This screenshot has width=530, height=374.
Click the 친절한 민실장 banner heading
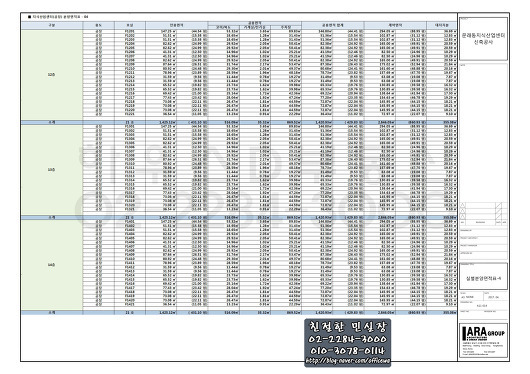348,327
